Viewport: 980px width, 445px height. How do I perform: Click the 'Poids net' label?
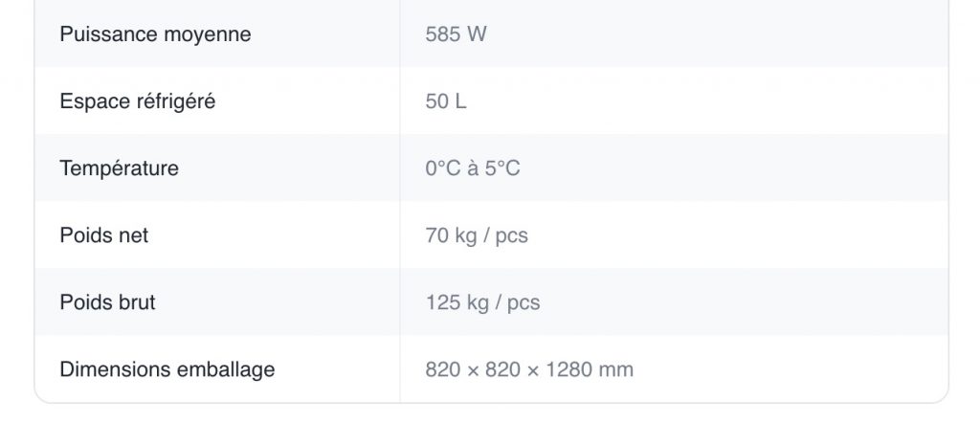click(103, 235)
